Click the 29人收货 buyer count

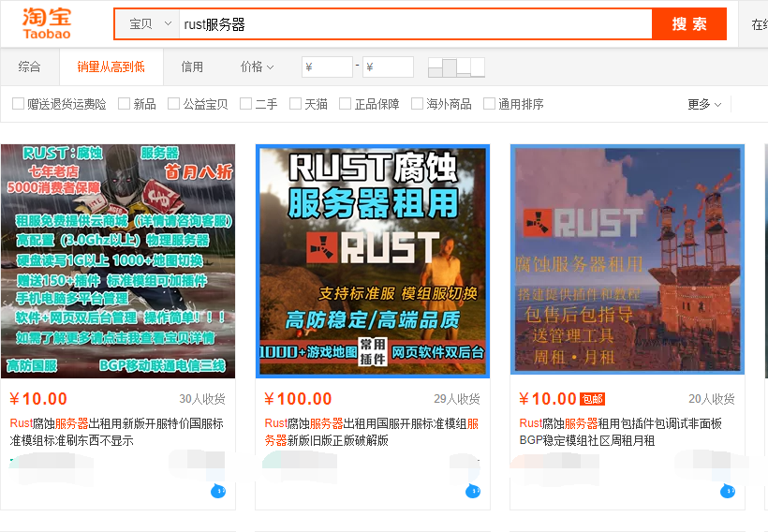click(x=457, y=399)
